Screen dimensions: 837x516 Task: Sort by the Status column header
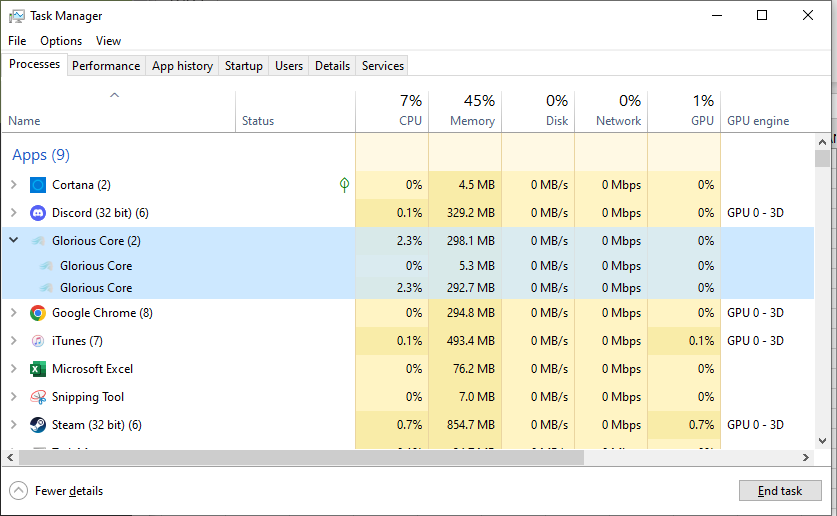click(x=295, y=111)
